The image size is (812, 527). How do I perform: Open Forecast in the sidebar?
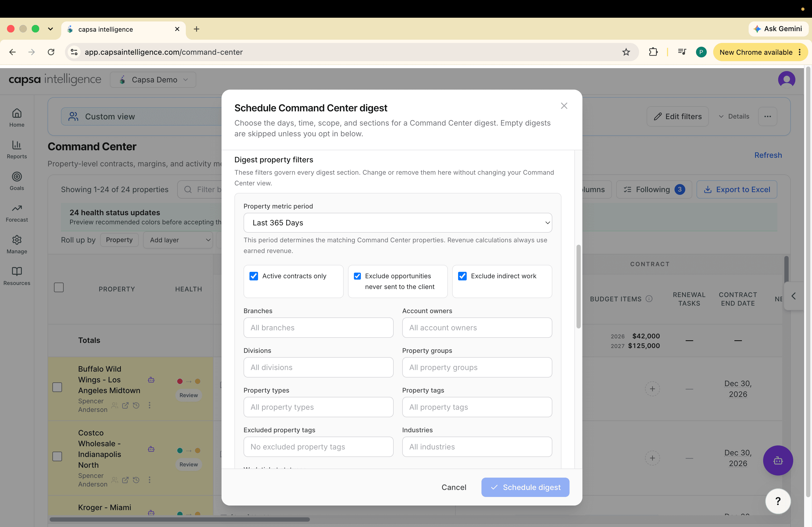(17, 213)
